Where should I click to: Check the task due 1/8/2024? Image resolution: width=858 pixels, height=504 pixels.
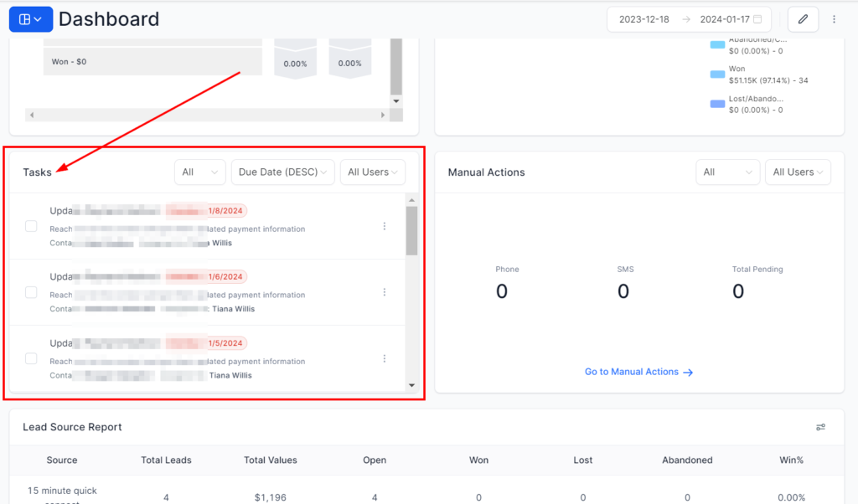click(x=31, y=226)
